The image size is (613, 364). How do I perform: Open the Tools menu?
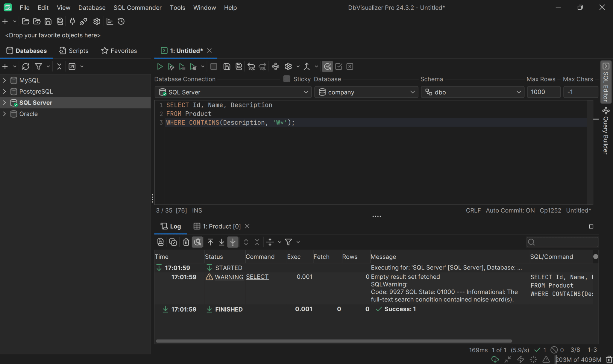click(x=177, y=7)
